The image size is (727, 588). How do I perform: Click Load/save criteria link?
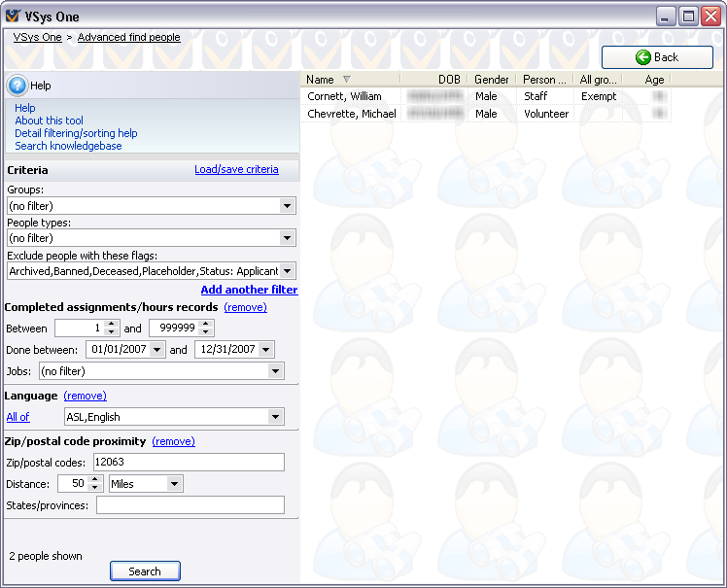click(x=236, y=169)
